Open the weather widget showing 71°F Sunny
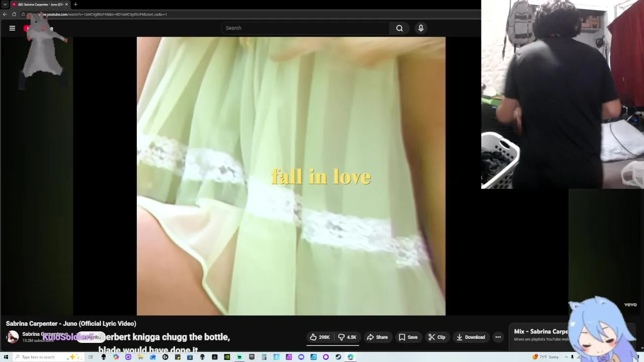 point(545,357)
